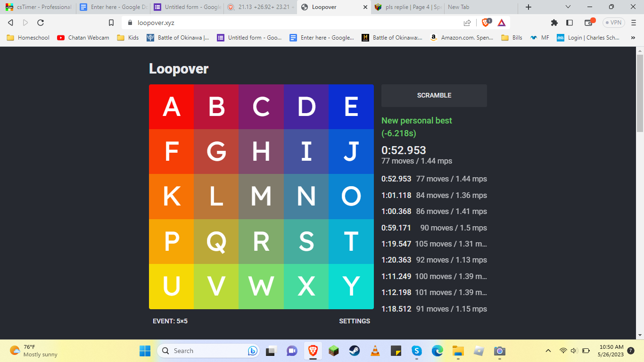644x362 pixels.
Task: Open the Camera app from taskbar
Action: point(499,351)
